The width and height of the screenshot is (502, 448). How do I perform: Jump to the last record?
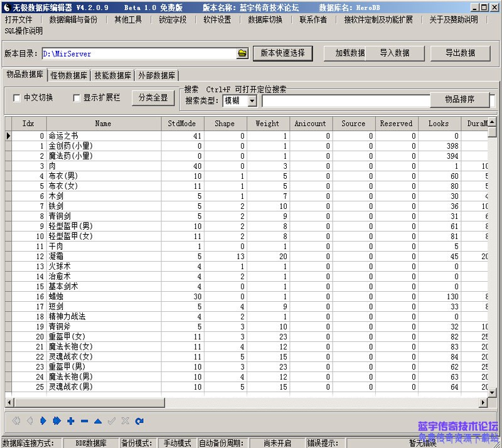[x=58, y=421]
